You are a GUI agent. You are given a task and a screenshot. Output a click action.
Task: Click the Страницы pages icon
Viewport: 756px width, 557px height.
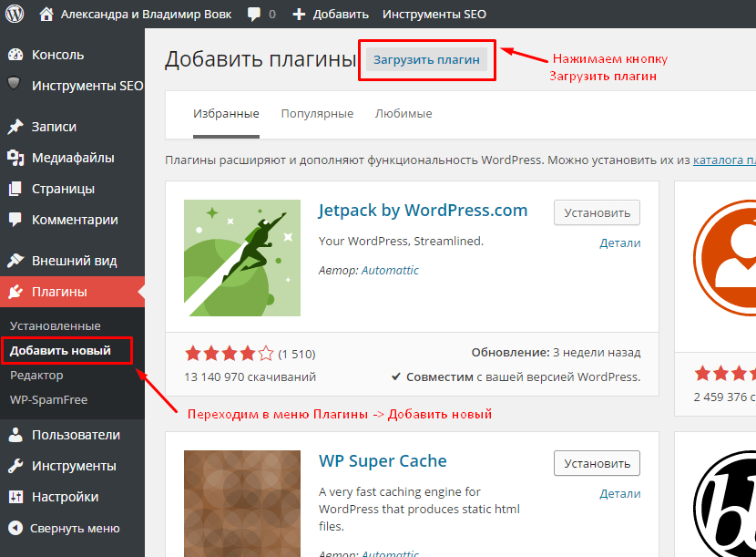tap(15, 189)
